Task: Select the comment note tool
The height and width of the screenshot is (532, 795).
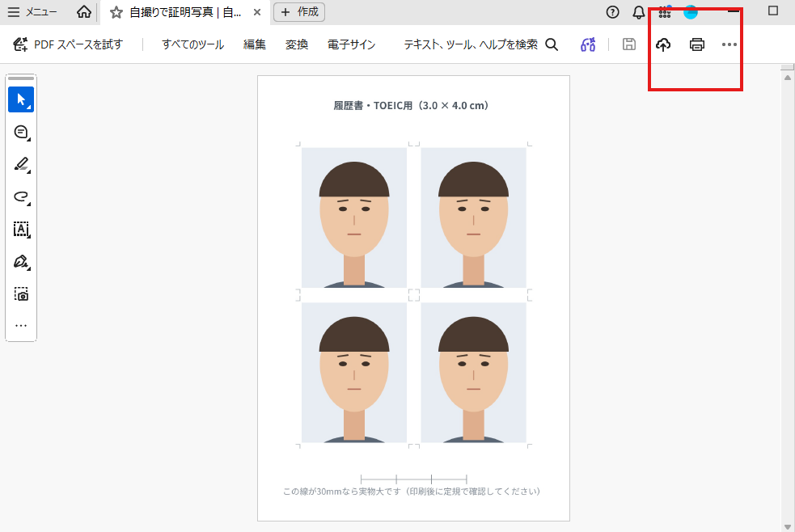Action: point(21,133)
